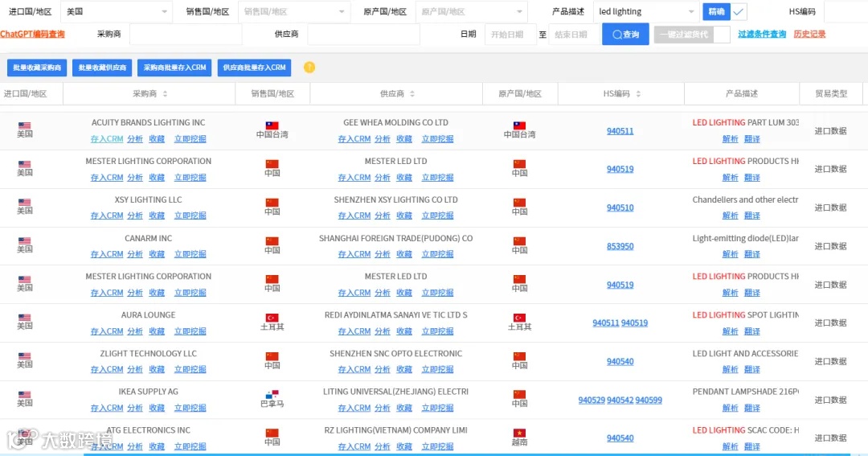Expand the 原产国/地区 dropdown
The image size is (868, 456).
(471, 11)
